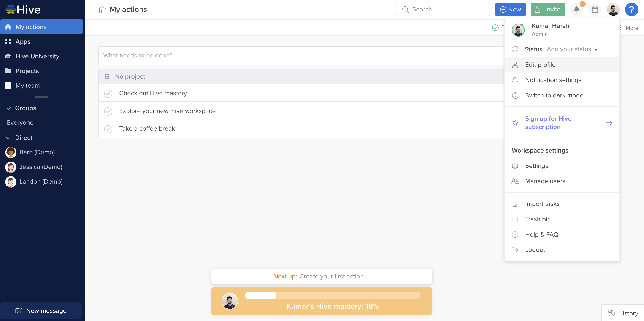The image size is (644, 321).
Task: Open the calendar icon in top bar
Action: 595,10
